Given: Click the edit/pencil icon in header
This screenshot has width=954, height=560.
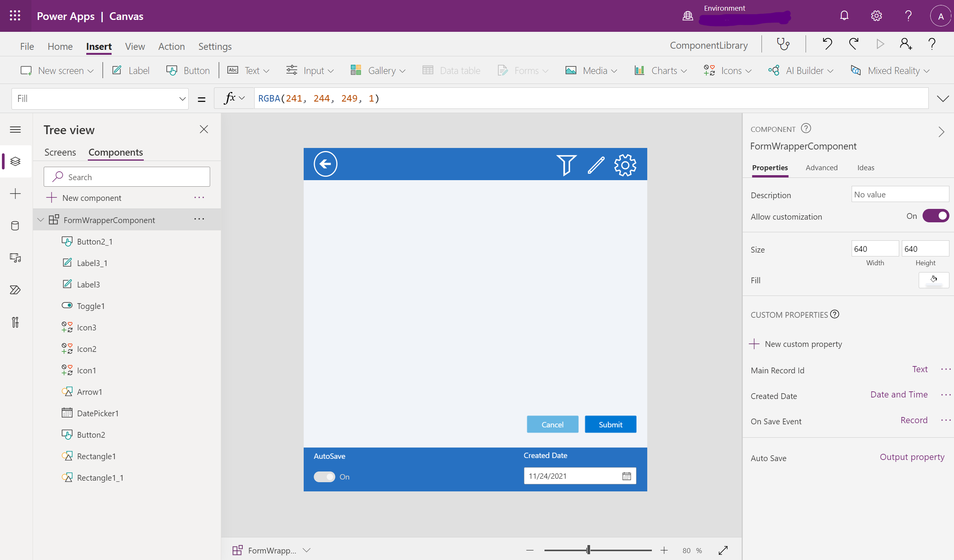Looking at the screenshot, I should pos(595,165).
